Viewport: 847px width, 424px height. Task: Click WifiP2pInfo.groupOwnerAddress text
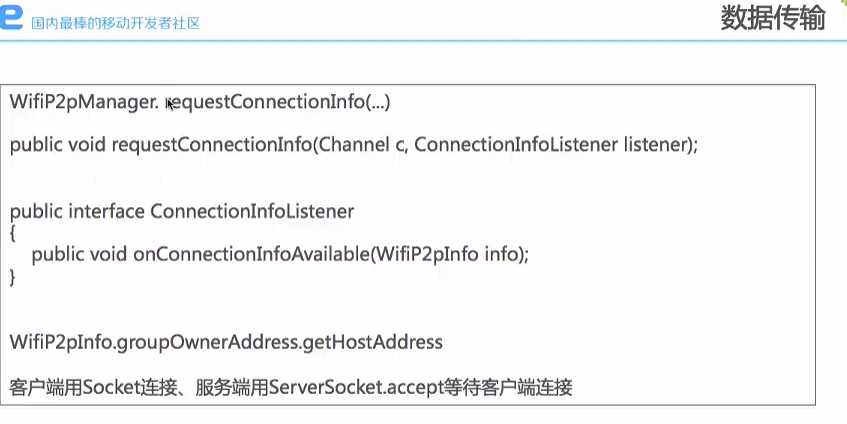pos(153,342)
